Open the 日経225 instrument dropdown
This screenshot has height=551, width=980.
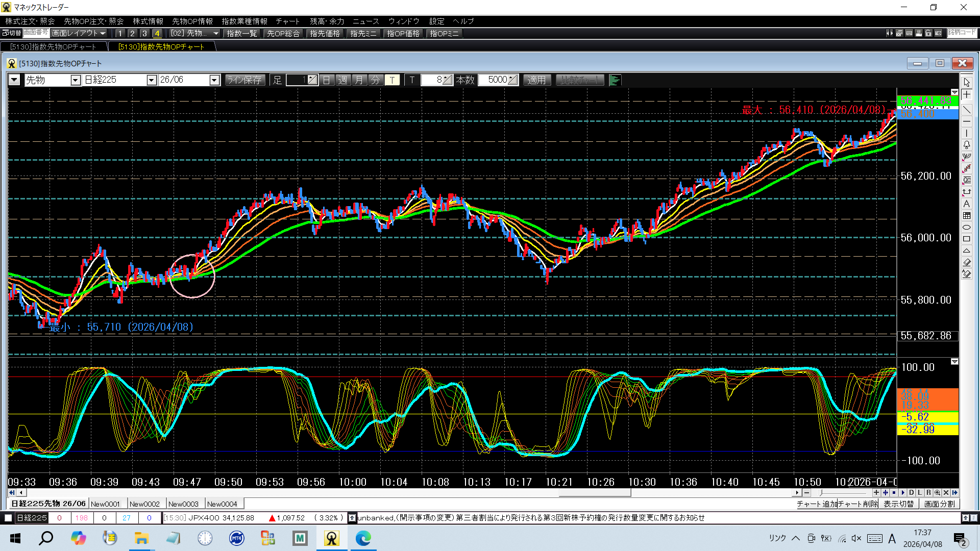[x=151, y=80]
